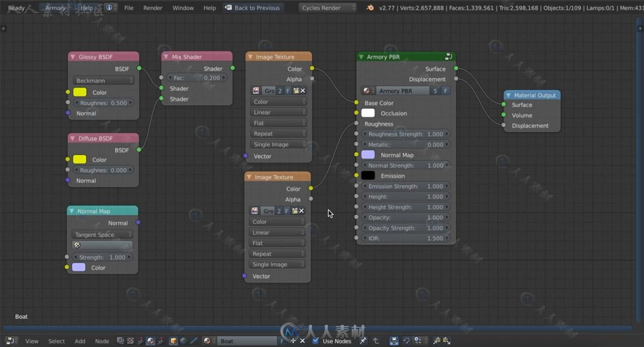Screen dimensions: 644x347
Task: Open the Select menu in node editor header
Action: [57, 341]
